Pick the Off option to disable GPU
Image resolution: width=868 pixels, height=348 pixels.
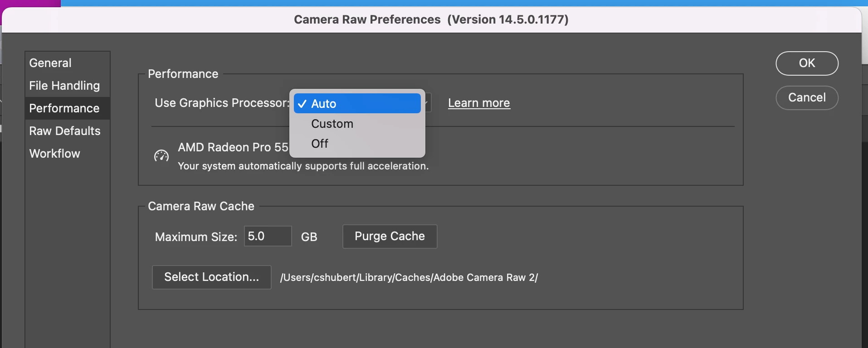tap(320, 144)
